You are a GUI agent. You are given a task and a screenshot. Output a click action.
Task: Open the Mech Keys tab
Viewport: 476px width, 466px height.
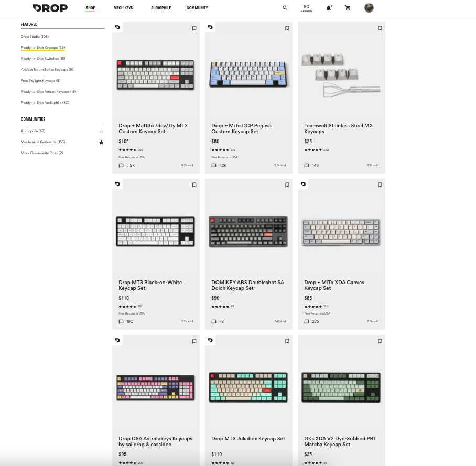[123, 8]
